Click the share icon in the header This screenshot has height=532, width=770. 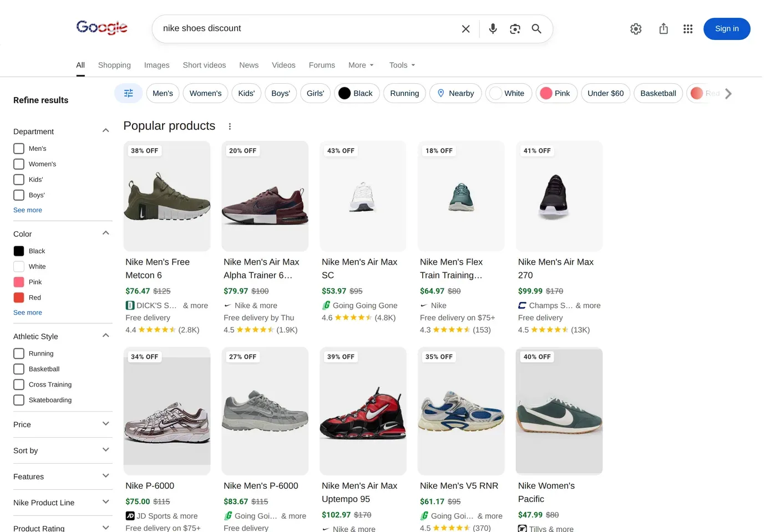(x=663, y=29)
